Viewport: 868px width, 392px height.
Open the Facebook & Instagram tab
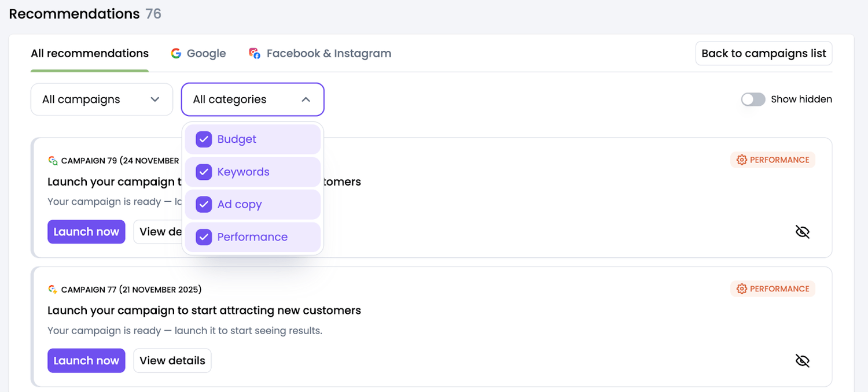click(329, 53)
